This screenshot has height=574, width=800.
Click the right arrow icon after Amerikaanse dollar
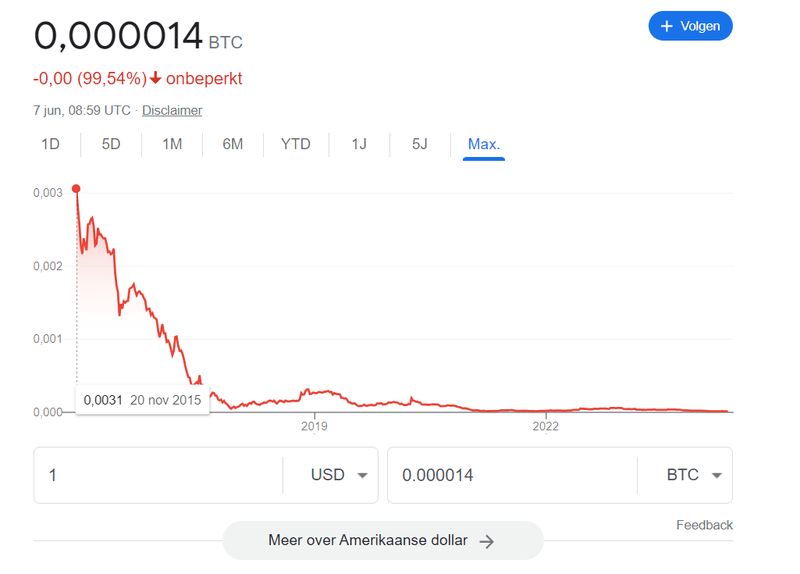click(487, 541)
